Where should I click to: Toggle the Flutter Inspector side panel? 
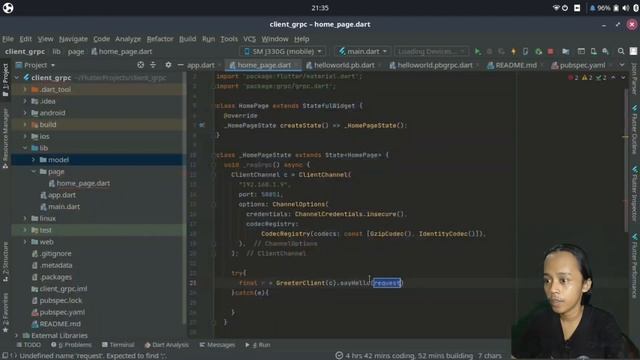click(634, 193)
